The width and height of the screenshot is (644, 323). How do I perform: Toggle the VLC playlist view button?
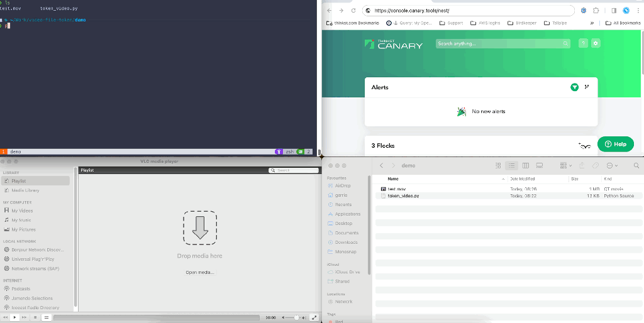pyautogui.click(x=46, y=317)
